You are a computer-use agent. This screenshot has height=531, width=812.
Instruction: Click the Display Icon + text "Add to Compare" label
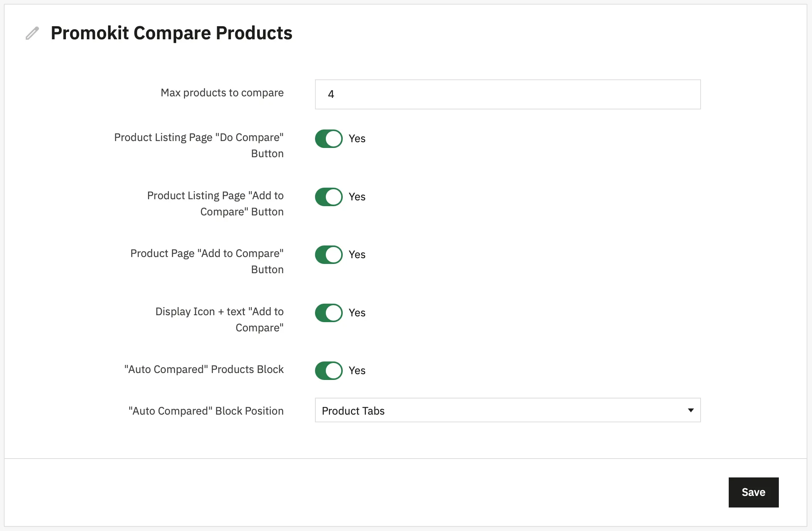(x=219, y=320)
